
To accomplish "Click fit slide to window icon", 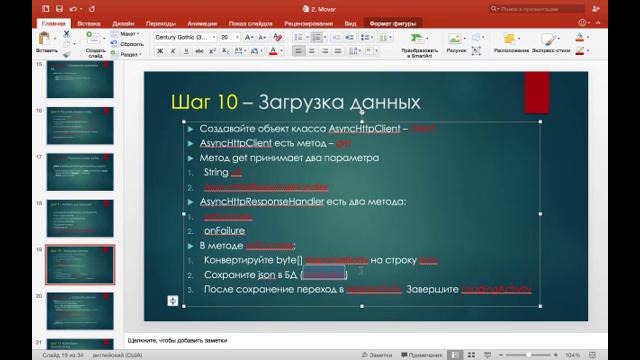I will pos(593,355).
